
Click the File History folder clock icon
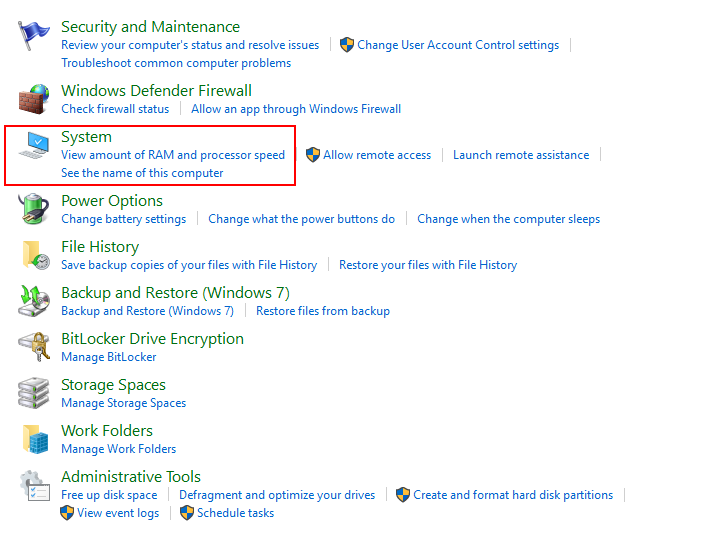[x=36, y=255]
